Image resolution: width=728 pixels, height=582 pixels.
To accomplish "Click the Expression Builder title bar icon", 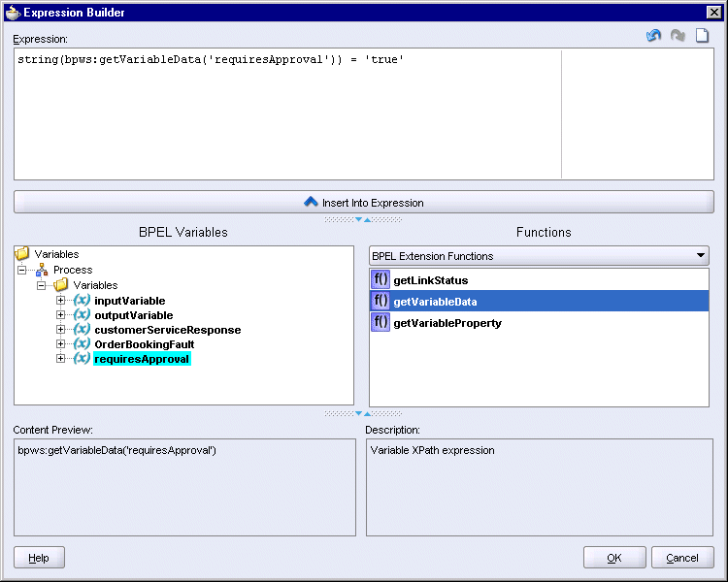I will coord(13,13).
